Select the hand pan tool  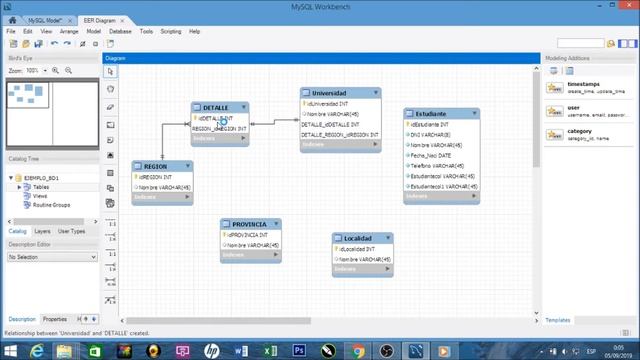[x=110, y=89]
